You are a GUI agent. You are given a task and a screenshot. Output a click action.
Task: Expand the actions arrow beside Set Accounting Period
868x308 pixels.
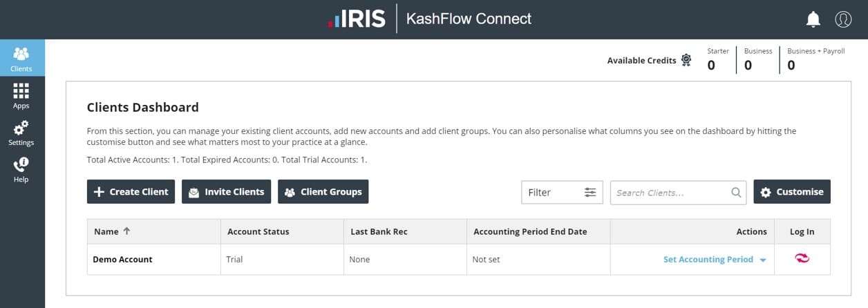coord(763,260)
